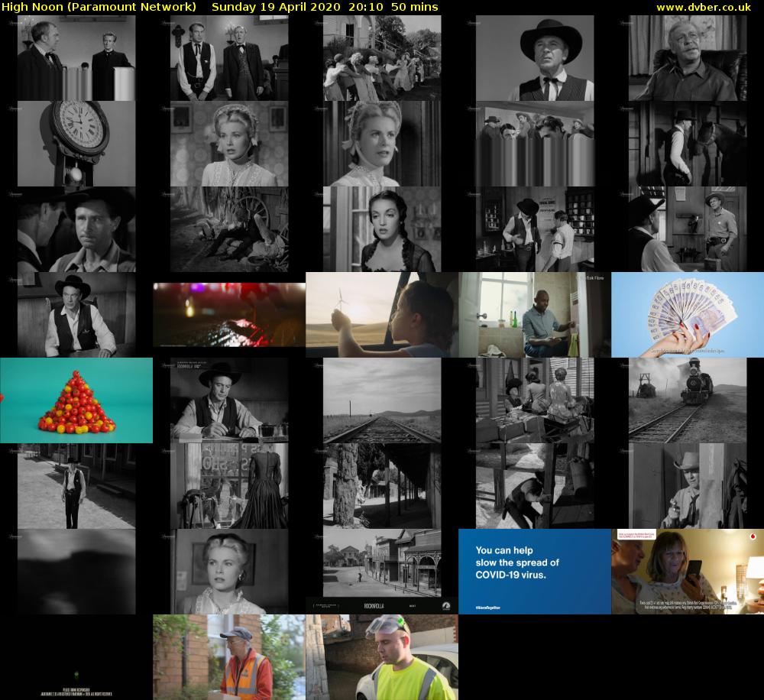Screen dimensions: 764x700
Task: Click the 50 mins duration text
Action: (415, 8)
